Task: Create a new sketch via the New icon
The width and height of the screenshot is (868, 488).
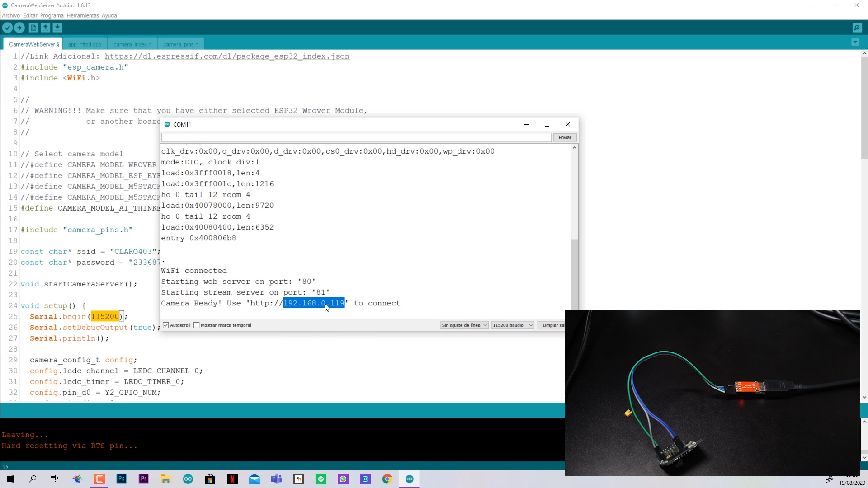Action: (x=33, y=28)
